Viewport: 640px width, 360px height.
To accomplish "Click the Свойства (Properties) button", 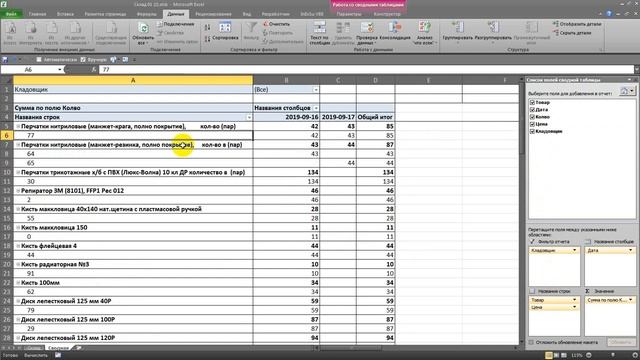I will click(170, 33).
